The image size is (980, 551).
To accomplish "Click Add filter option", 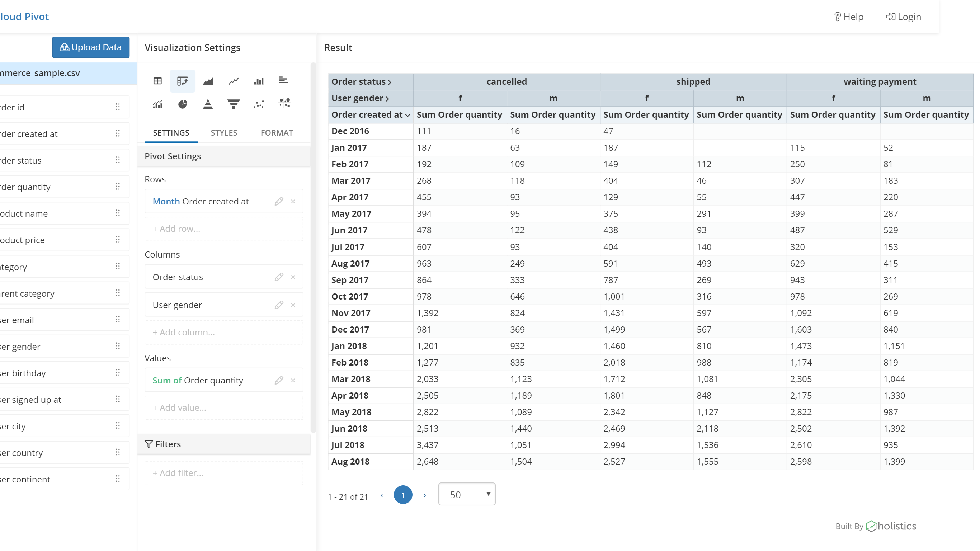I will (178, 472).
